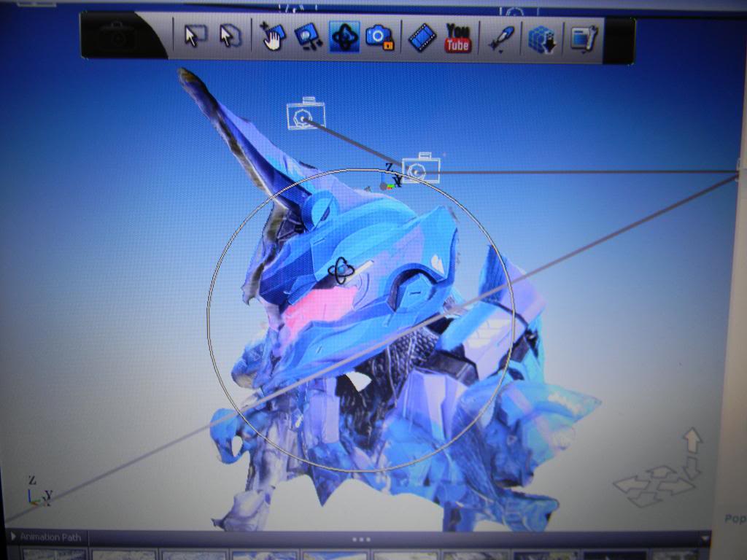Open the dropdown arrow on the photo strip bar
The width and height of the screenshot is (747, 560).
pyautogui.click(x=704, y=539)
